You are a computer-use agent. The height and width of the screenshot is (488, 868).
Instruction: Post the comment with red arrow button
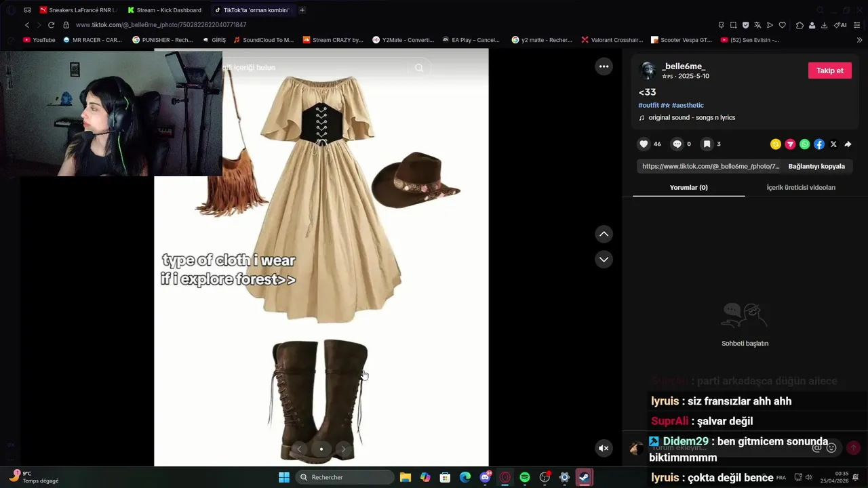pyautogui.click(x=854, y=448)
